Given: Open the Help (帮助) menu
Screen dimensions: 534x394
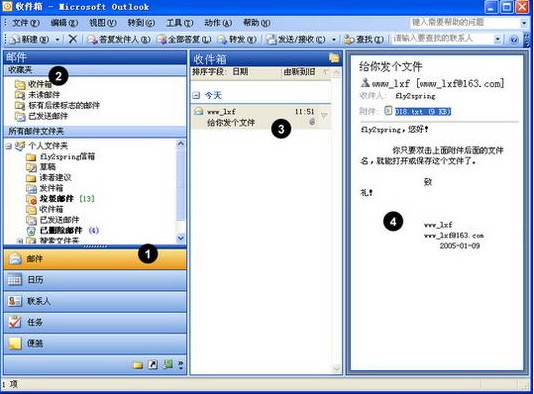Looking at the screenshot, I should click(x=256, y=23).
